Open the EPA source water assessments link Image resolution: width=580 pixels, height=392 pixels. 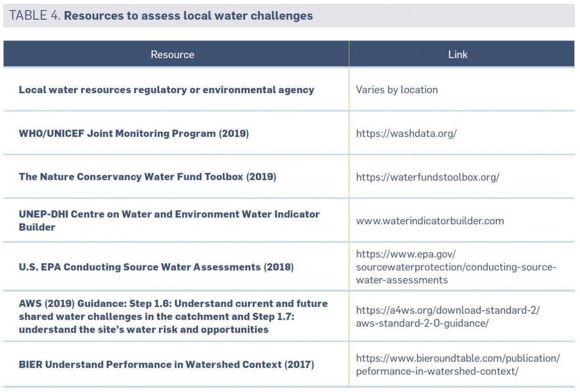[456, 267]
